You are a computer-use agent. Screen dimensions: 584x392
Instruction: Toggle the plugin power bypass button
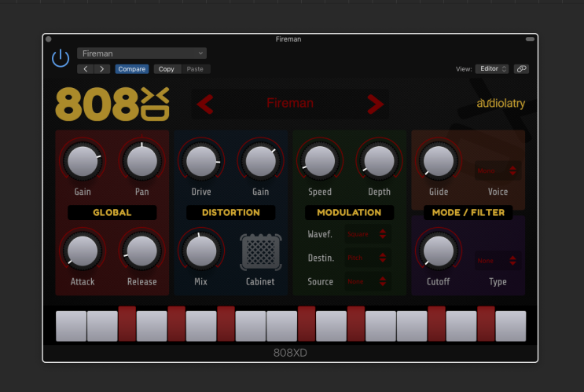coord(61,58)
